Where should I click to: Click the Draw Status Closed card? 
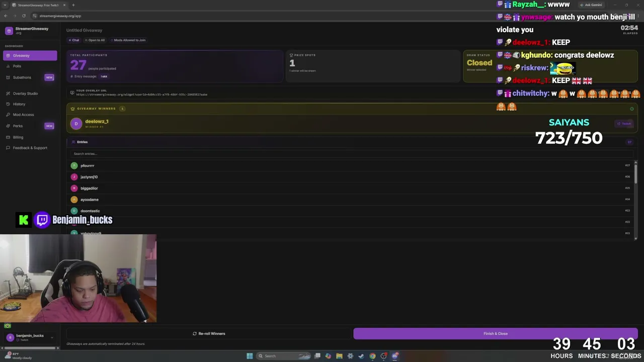[550, 66]
